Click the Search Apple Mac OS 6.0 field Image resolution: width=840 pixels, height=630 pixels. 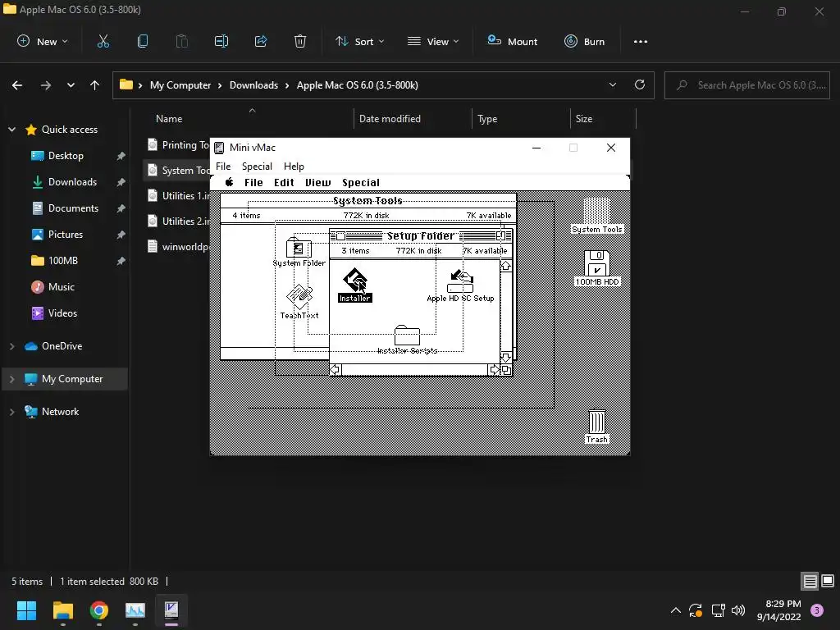click(747, 85)
